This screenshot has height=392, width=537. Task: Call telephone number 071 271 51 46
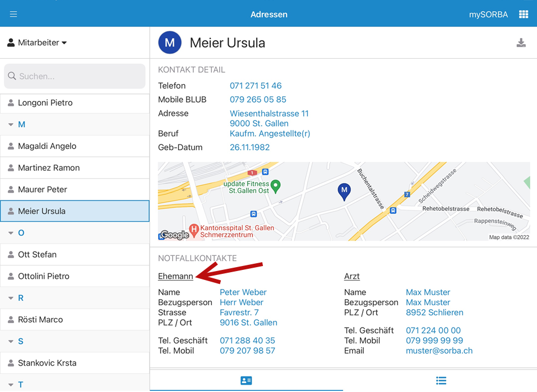256,86
